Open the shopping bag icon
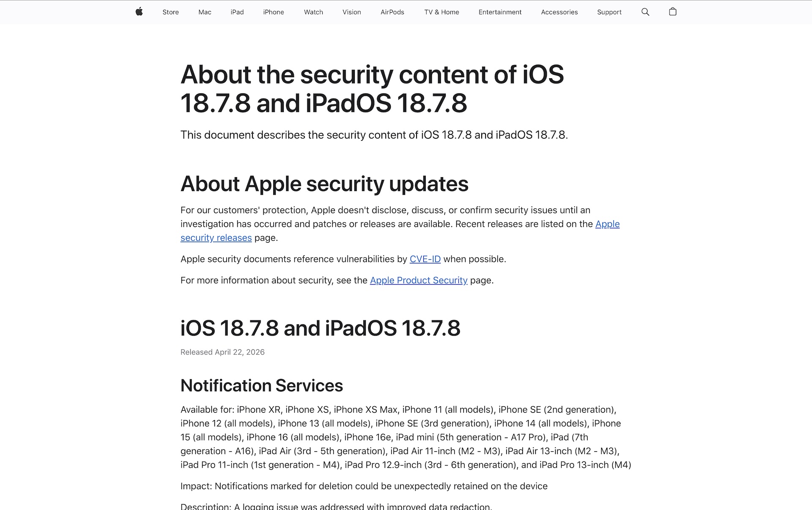 pos(672,12)
